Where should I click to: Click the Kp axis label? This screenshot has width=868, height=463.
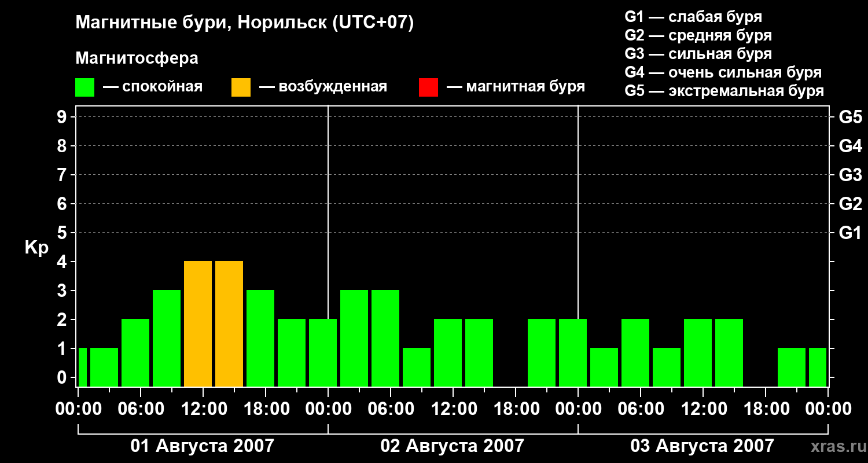click(x=36, y=248)
